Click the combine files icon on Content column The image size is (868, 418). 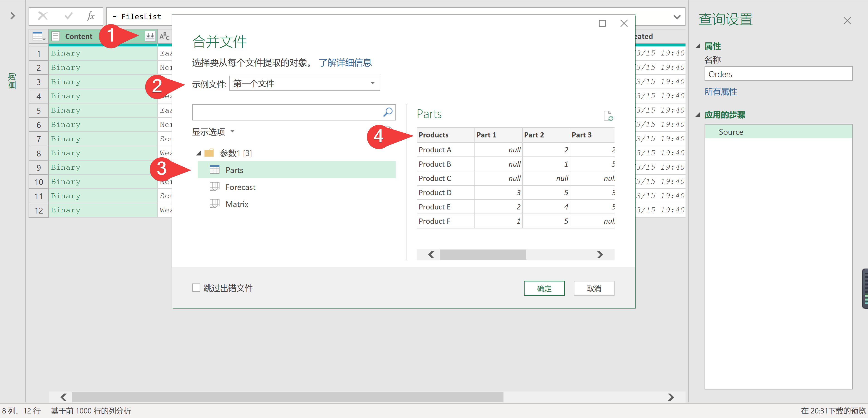(x=150, y=36)
